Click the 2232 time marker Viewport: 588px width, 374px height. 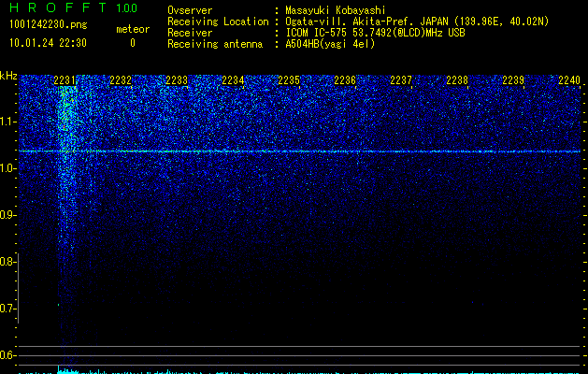[121, 80]
